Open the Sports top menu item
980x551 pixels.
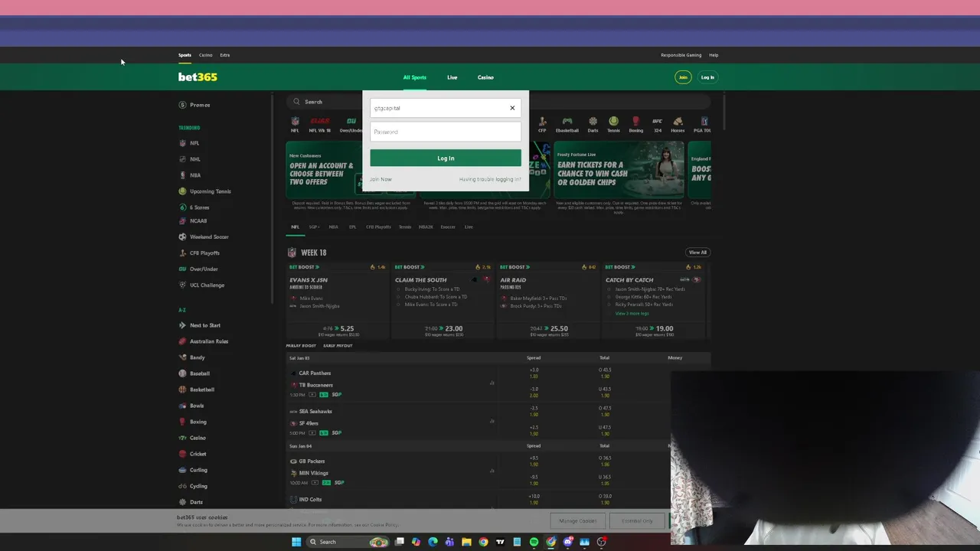point(185,55)
